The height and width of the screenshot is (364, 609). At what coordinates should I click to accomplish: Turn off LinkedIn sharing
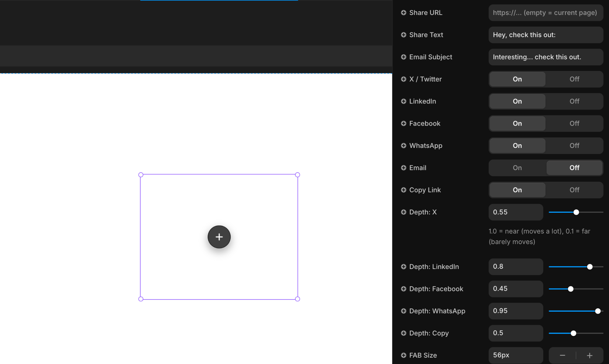574,101
